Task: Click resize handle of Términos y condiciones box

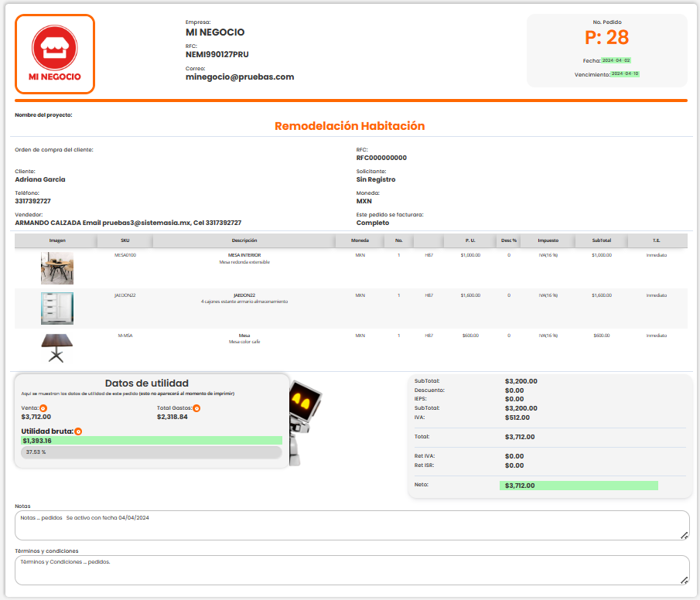Action: [685, 580]
